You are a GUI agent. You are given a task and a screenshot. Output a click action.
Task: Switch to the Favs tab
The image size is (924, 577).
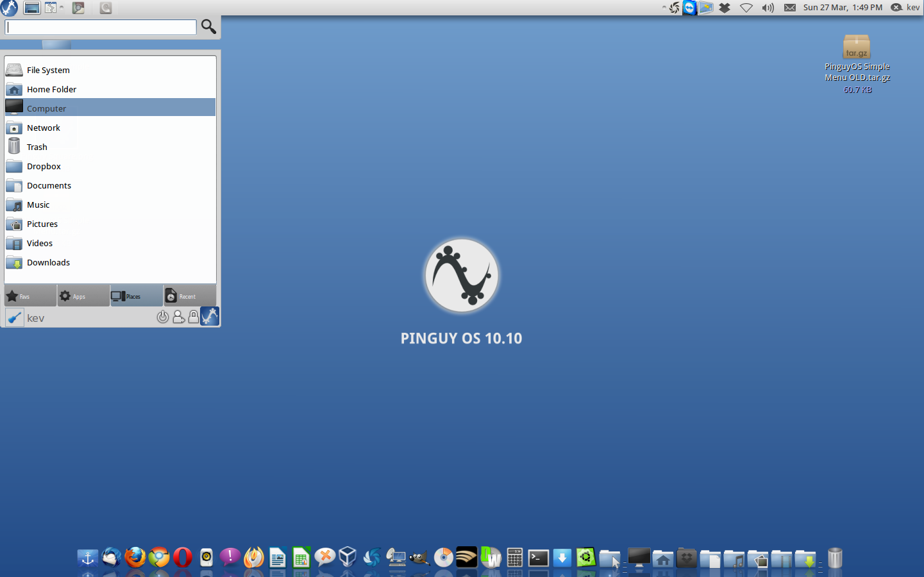click(x=30, y=296)
